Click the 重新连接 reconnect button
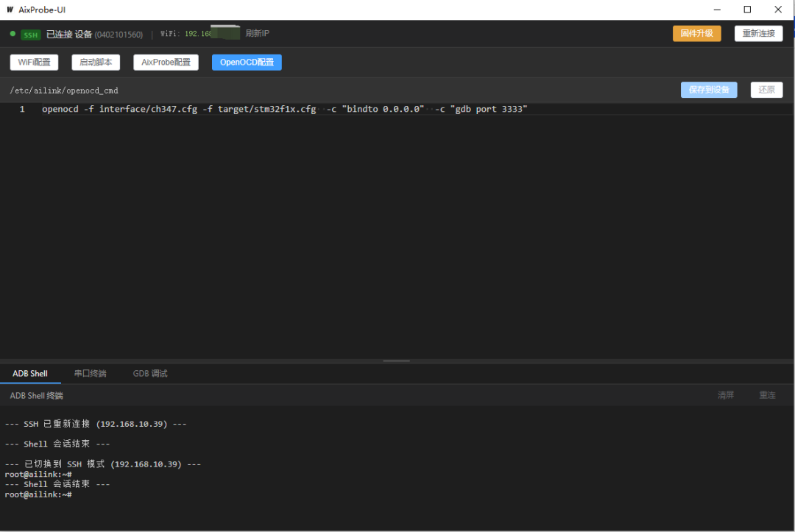 tap(758, 33)
